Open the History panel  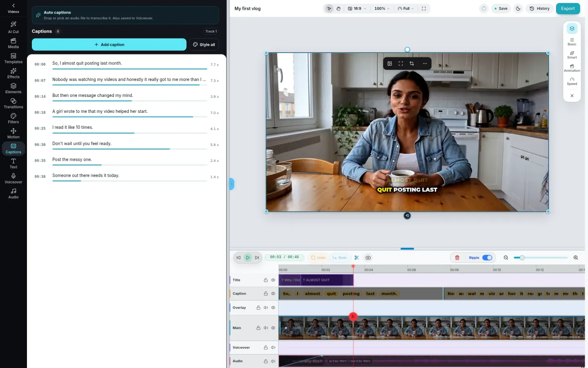[x=539, y=9]
